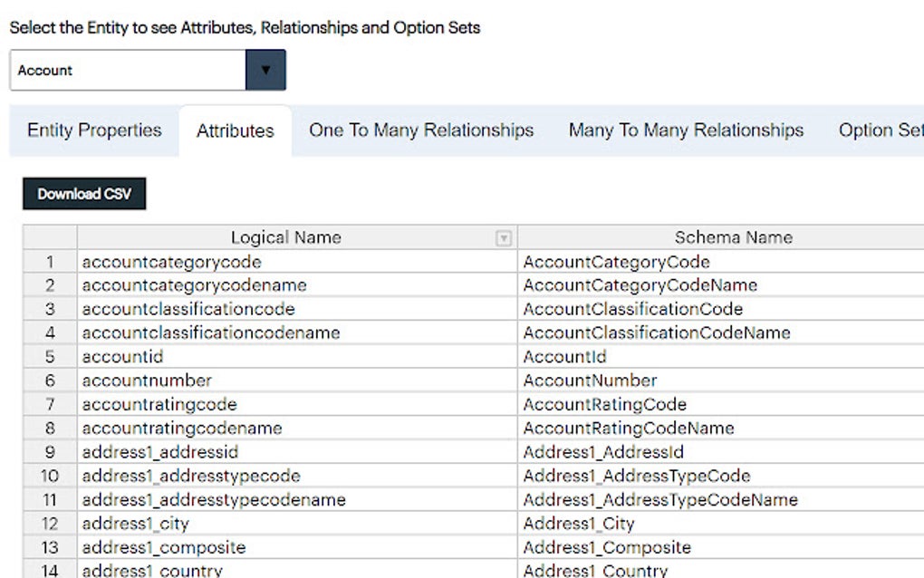Open Many To Many Relationships tab
This screenshot has width=924, height=578.
686,130
